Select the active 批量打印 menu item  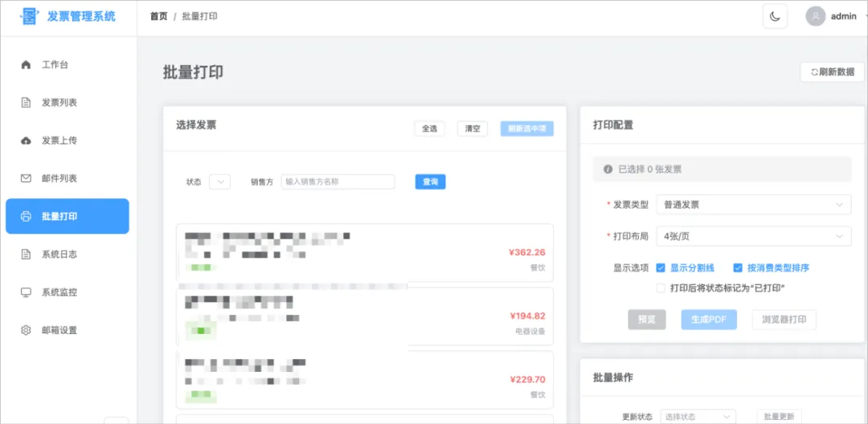[x=68, y=216]
